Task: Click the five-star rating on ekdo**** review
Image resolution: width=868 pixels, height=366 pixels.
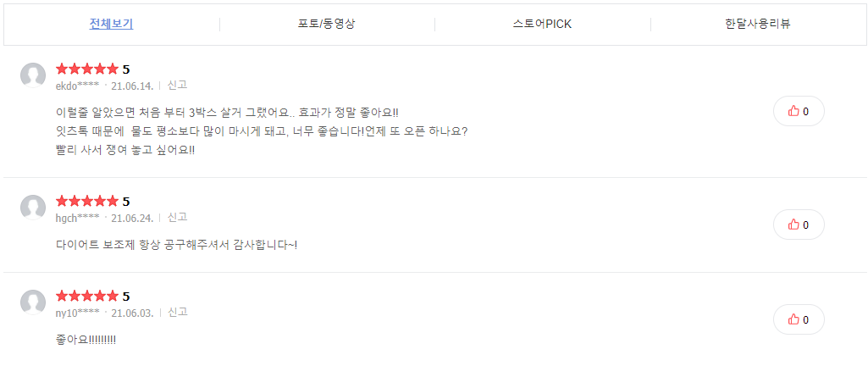Action: (x=86, y=69)
